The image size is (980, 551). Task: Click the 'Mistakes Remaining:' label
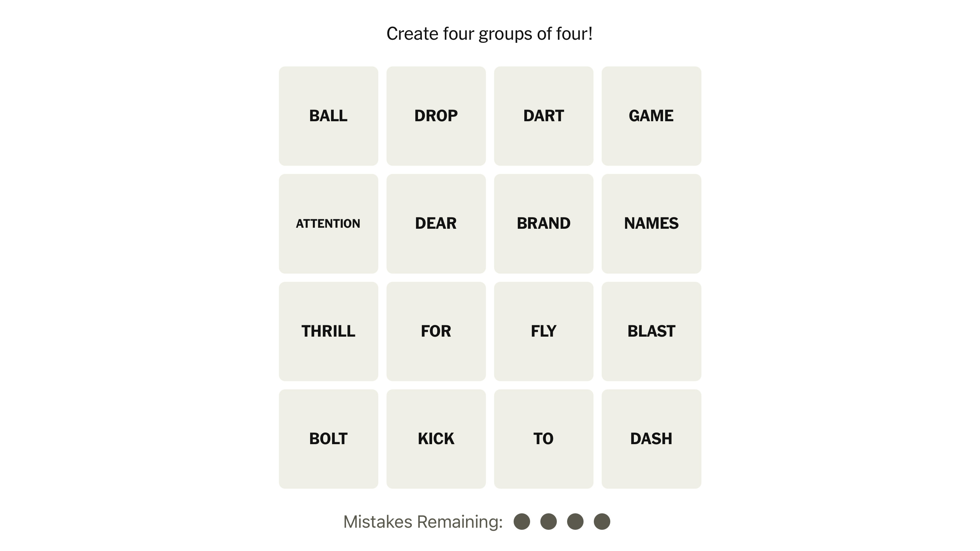422,522
